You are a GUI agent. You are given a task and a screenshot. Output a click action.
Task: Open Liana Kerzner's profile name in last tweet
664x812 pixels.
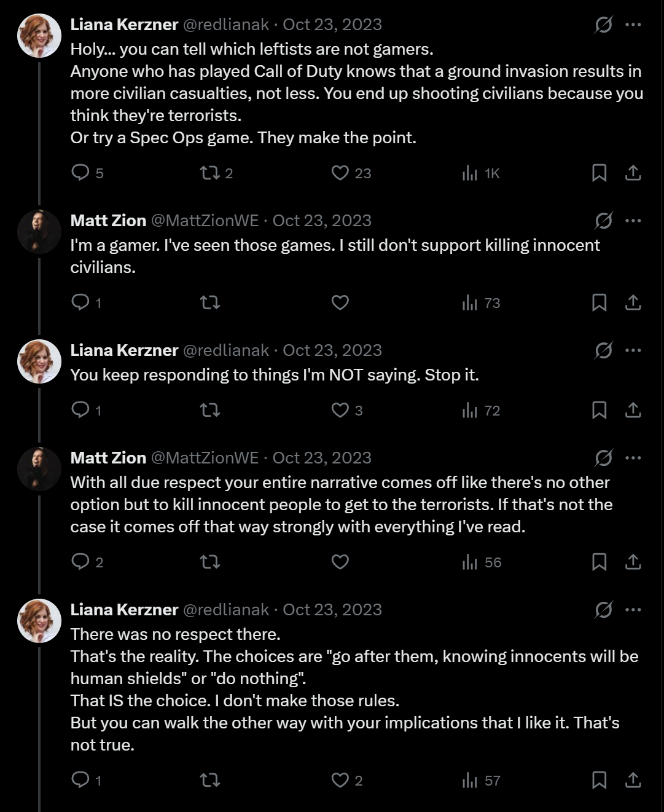124,610
